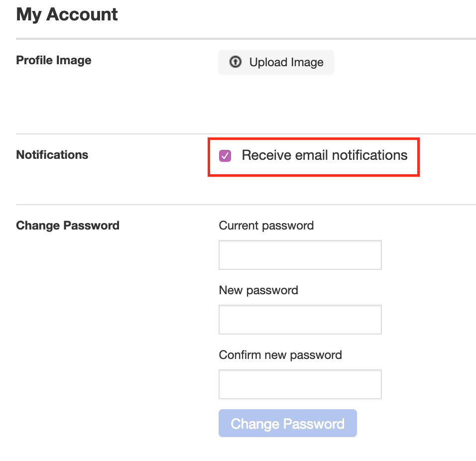Click the circular upload arrow icon

(235, 62)
